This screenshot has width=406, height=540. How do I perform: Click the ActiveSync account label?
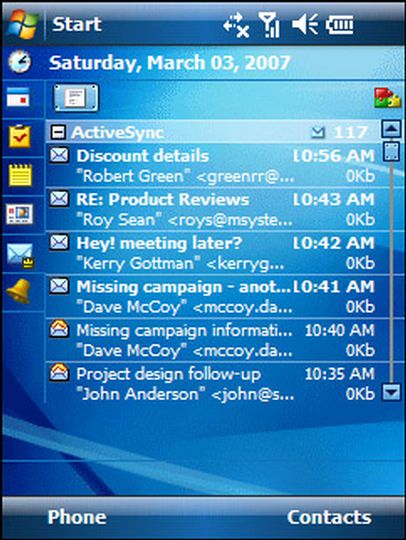click(x=117, y=133)
